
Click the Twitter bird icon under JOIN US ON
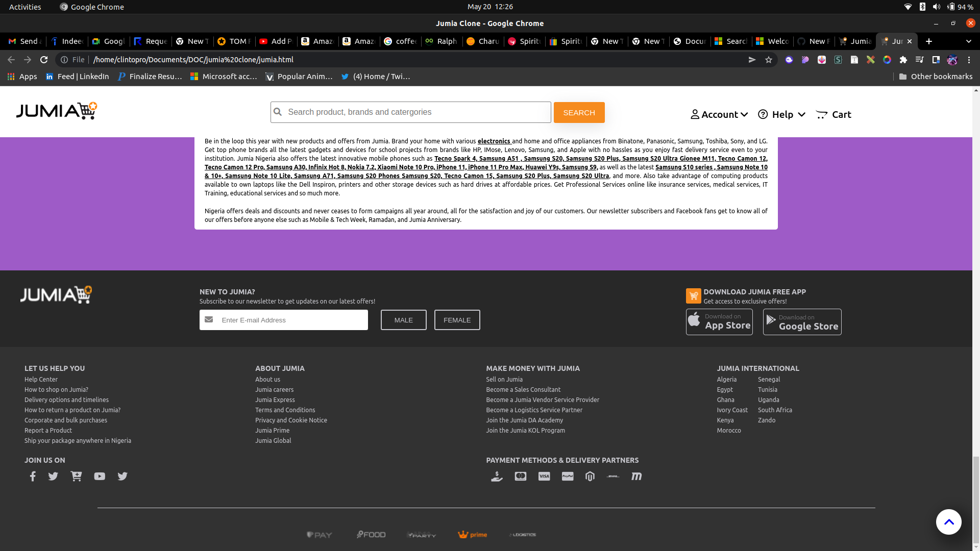click(x=53, y=476)
